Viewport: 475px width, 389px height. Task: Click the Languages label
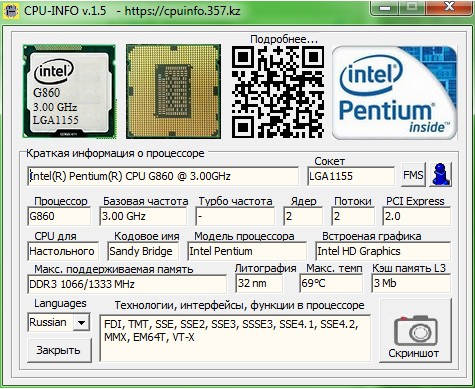tap(60, 303)
